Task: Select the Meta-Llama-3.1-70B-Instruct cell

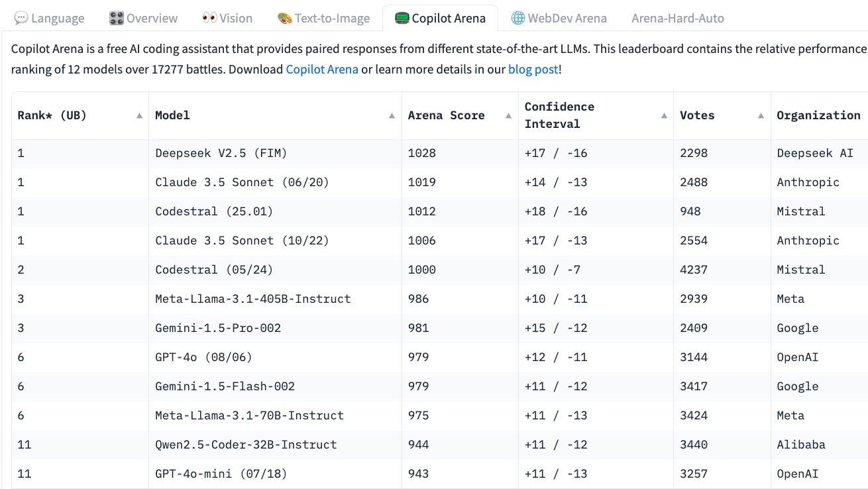Action: (x=275, y=415)
